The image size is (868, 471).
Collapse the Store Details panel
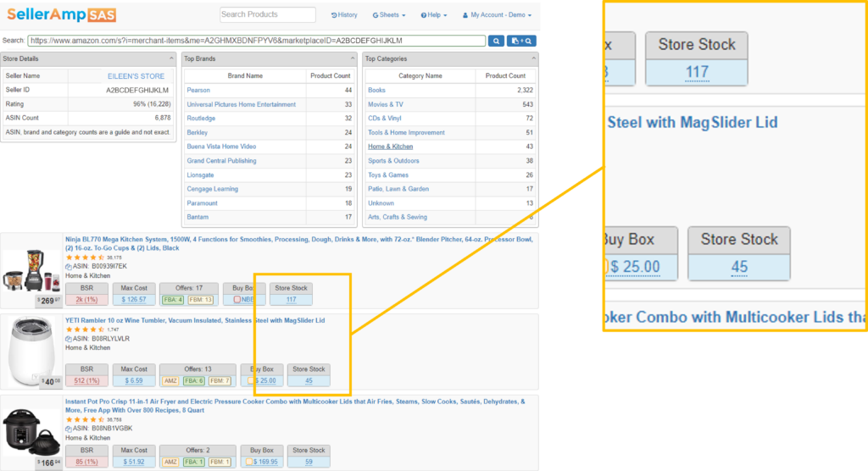171,58
